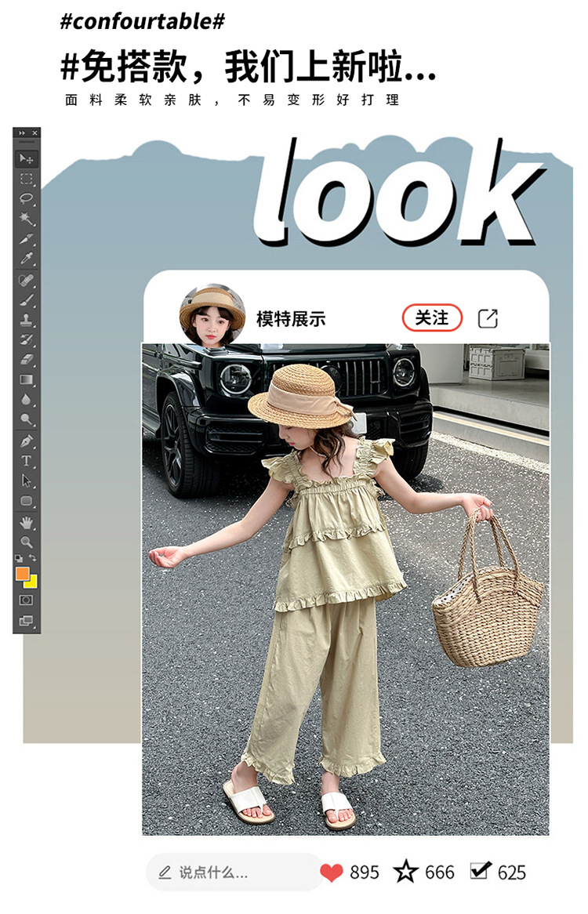Click the 说点什么 comment input field

point(234,872)
